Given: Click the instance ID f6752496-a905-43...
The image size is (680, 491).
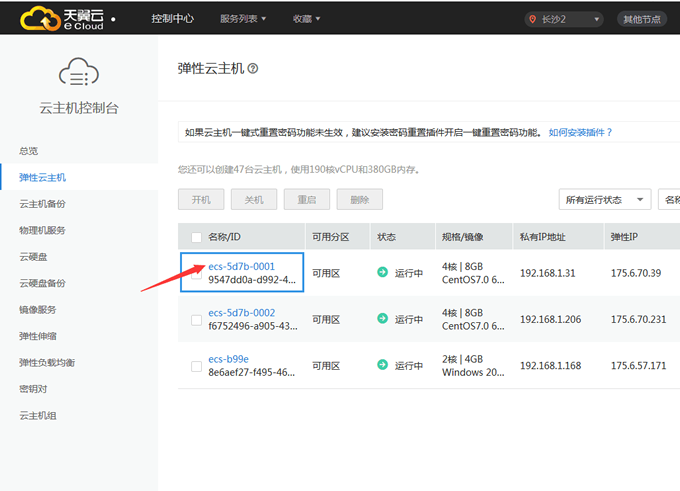Looking at the screenshot, I should coord(253,326).
